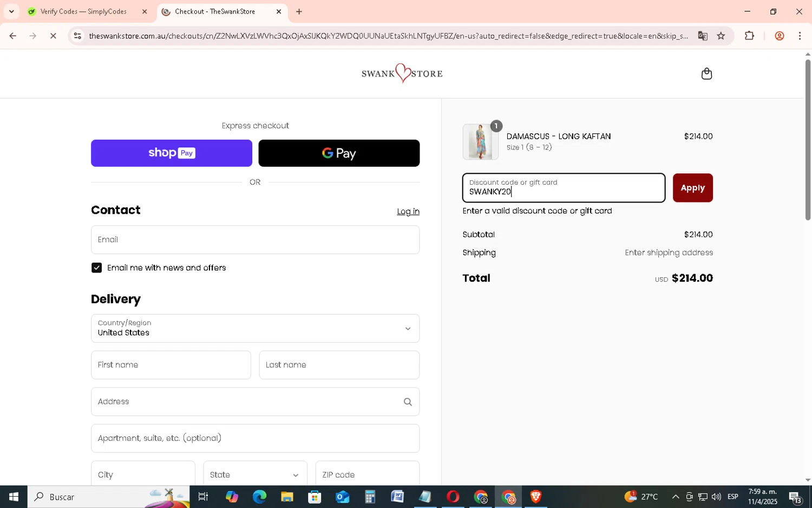This screenshot has width=812, height=508.
Task: Expand the Country/Region dropdown
Action: (x=255, y=328)
